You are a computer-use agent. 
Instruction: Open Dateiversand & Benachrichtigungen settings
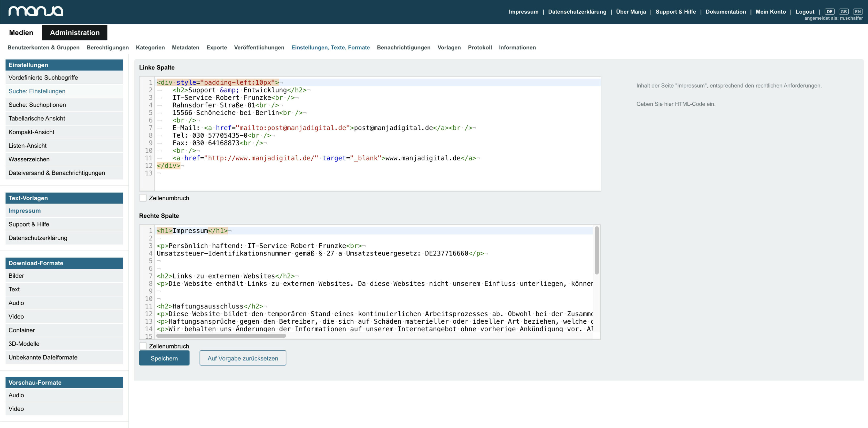coord(64,173)
